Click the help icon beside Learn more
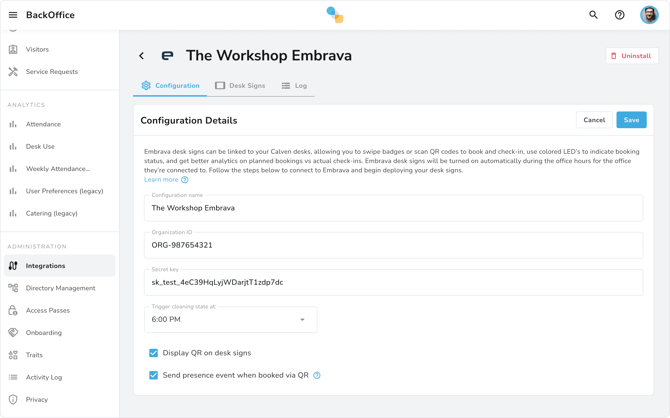This screenshot has height=418, width=670. (x=185, y=180)
